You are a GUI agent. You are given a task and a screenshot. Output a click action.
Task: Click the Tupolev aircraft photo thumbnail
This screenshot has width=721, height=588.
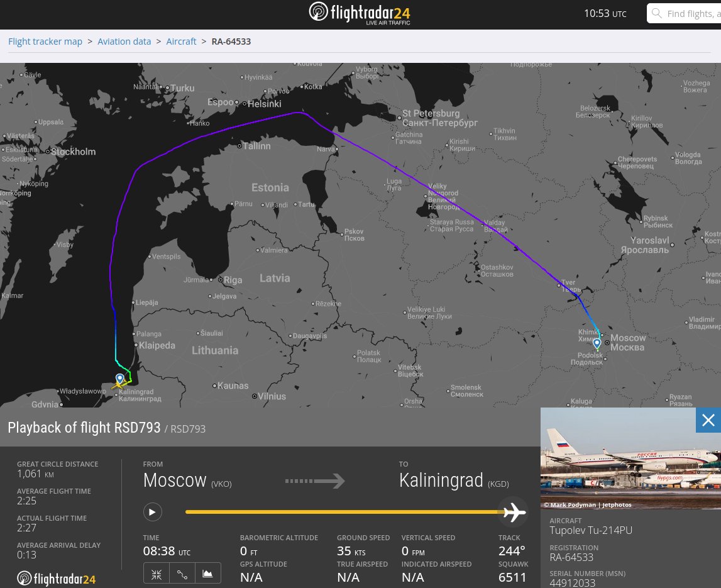(630, 458)
